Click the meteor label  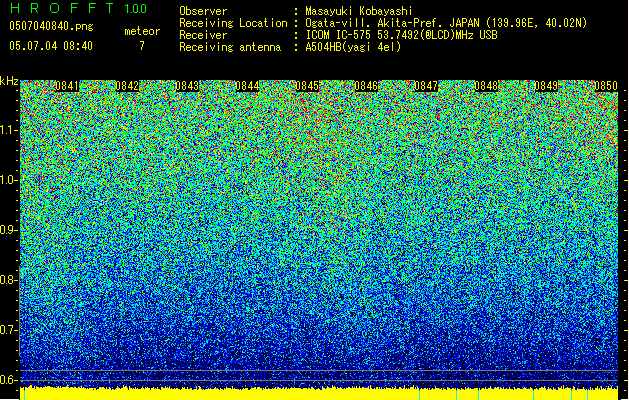pyautogui.click(x=142, y=31)
